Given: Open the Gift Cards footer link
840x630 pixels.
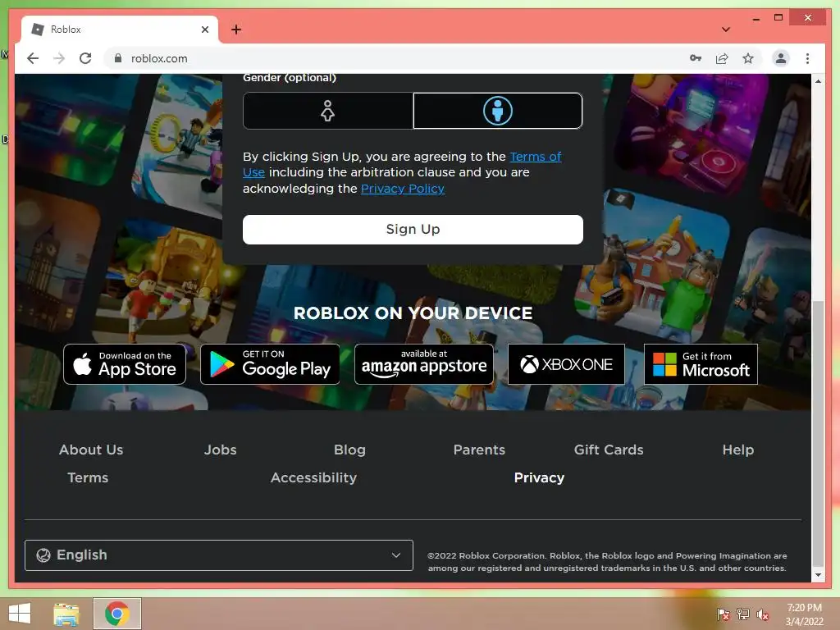Looking at the screenshot, I should pyautogui.click(x=609, y=450).
